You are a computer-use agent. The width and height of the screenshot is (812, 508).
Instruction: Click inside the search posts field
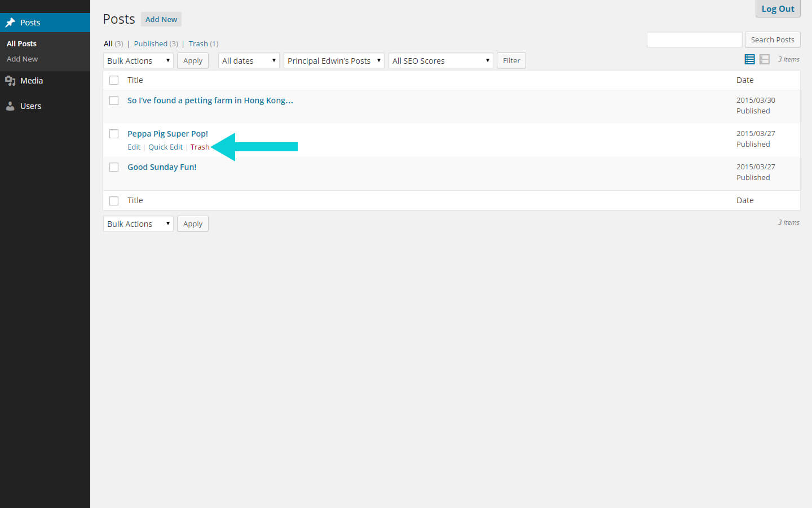point(694,40)
